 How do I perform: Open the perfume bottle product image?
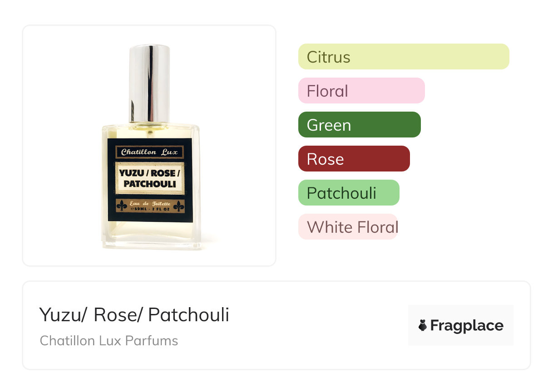click(149, 146)
